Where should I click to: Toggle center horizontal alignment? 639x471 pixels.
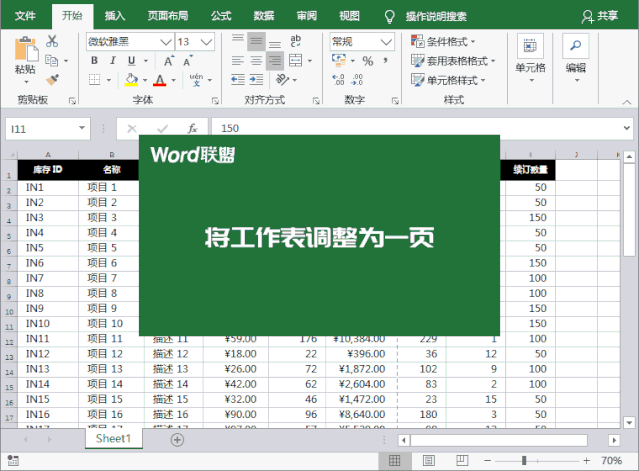click(x=256, y=61)
